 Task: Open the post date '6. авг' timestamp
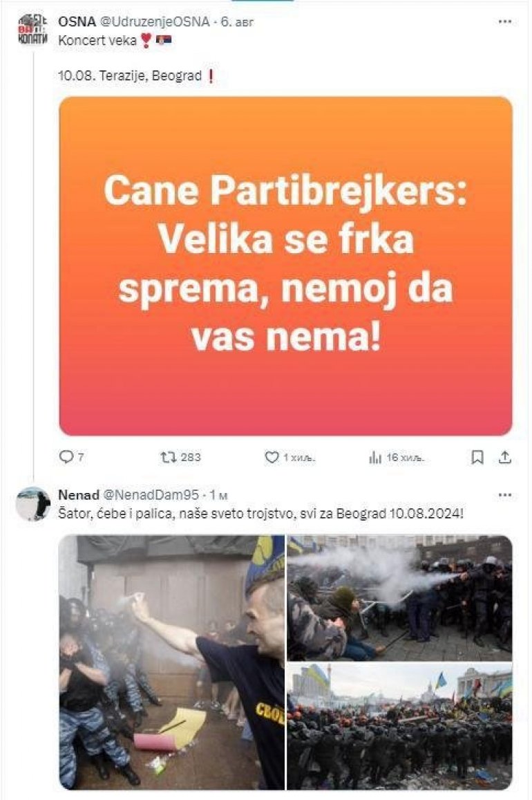[237, 22]
